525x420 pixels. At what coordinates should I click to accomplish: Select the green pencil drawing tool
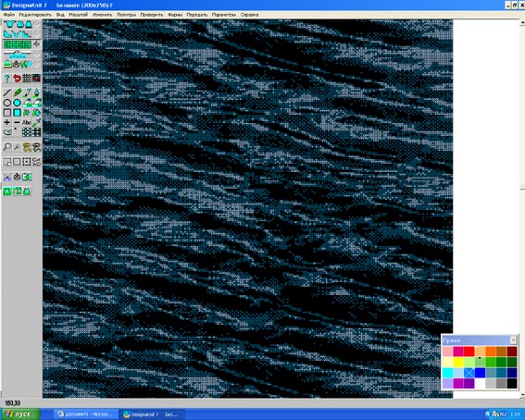[17, 93]
